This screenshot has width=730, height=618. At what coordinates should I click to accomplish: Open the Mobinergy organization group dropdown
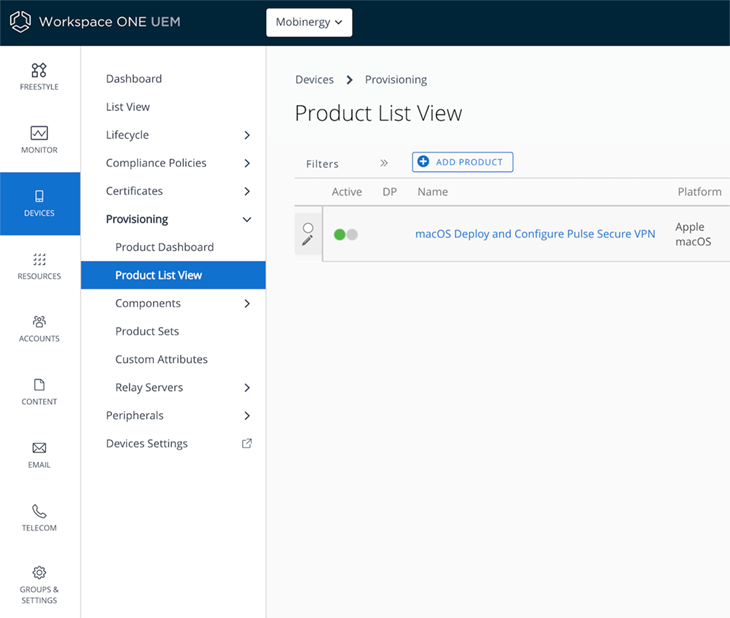pyautogui.click(x=309, y=22)
